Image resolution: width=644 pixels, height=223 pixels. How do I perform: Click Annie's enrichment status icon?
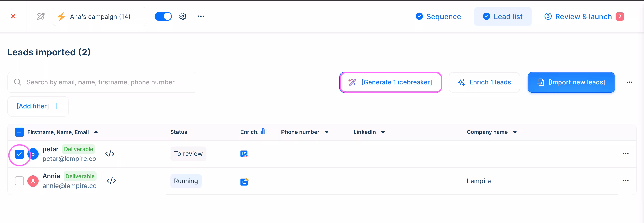[245, 181]
